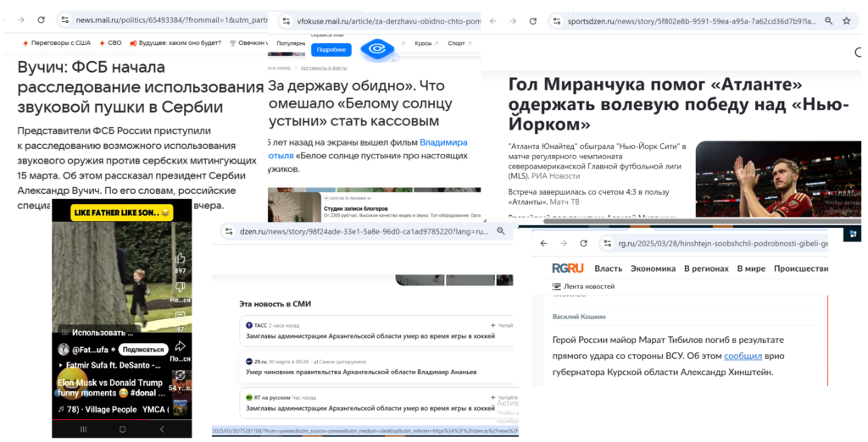Open the Miranchuk applauding photo
Screen dimensions: 868x442
pos(778,178)
